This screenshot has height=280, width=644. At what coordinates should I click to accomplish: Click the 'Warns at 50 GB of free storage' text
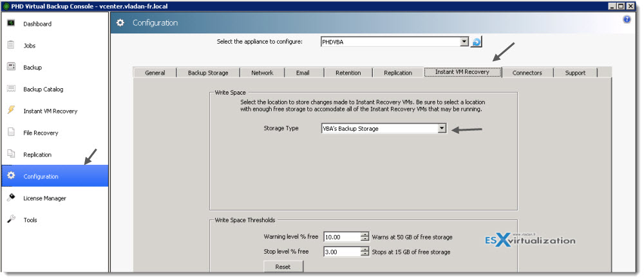[x=412, y=237]
